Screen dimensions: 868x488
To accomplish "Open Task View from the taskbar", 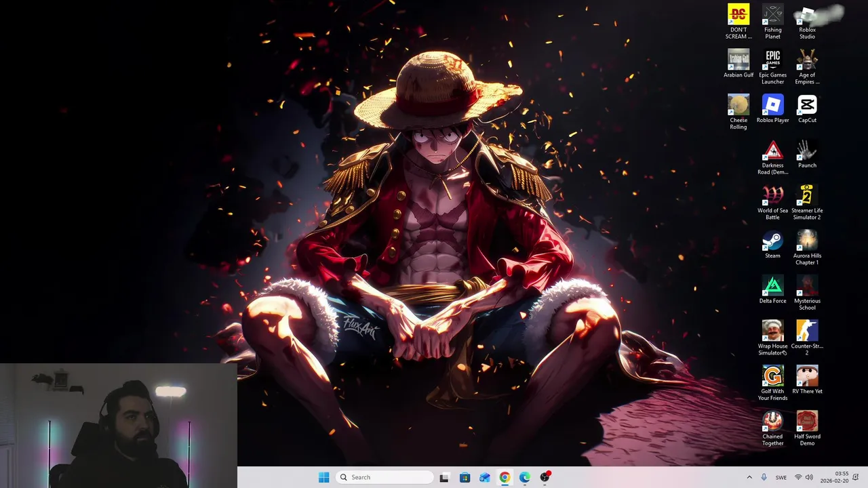I will [444, 477].
